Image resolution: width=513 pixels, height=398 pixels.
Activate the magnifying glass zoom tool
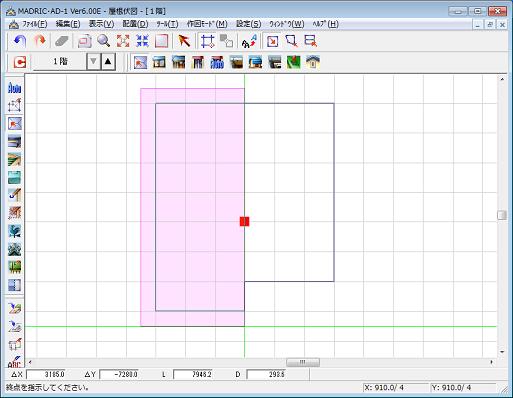click(104, 41)
